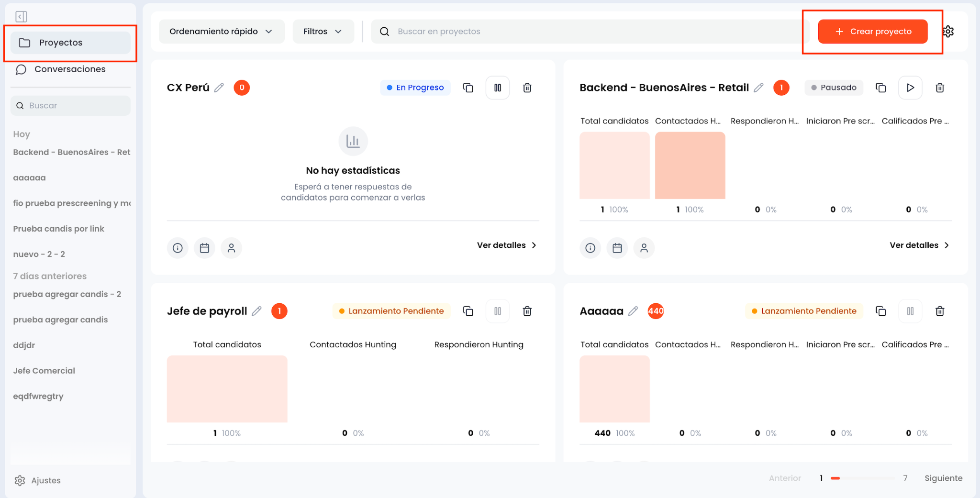The width and height of the screenshot is (980, 498).
Task: Collapse the sidebar with the panel icon
Action: (x=21, y=17)
